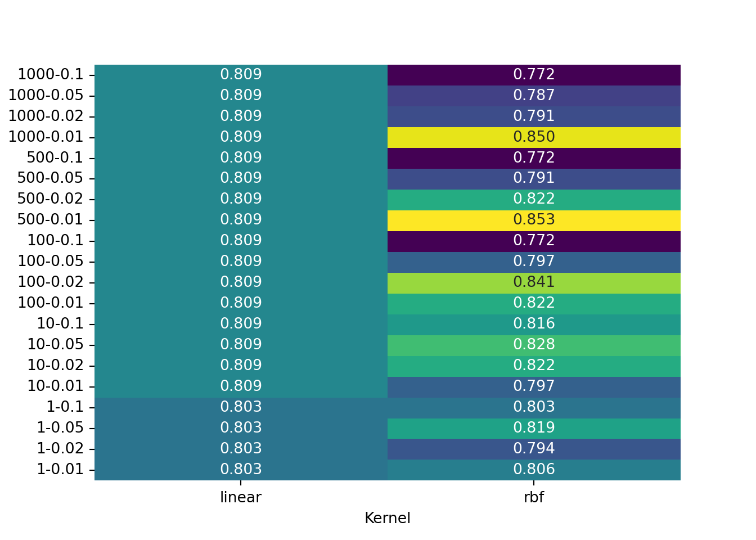Select the bottom rbf cell showing 0.806

click(534, 470)
